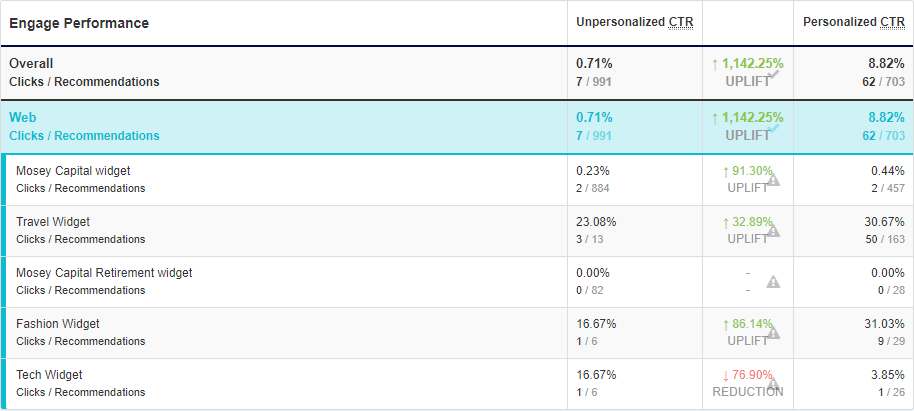Click warning icon for Mosey Capital Retirement widget

tap(773, 282)
